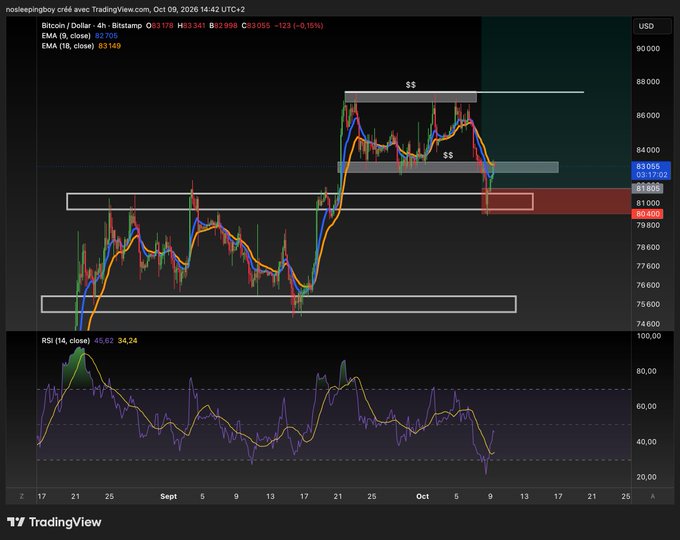Click the EMA 9 value 82705
680x540 pixels.
point(106,36)
